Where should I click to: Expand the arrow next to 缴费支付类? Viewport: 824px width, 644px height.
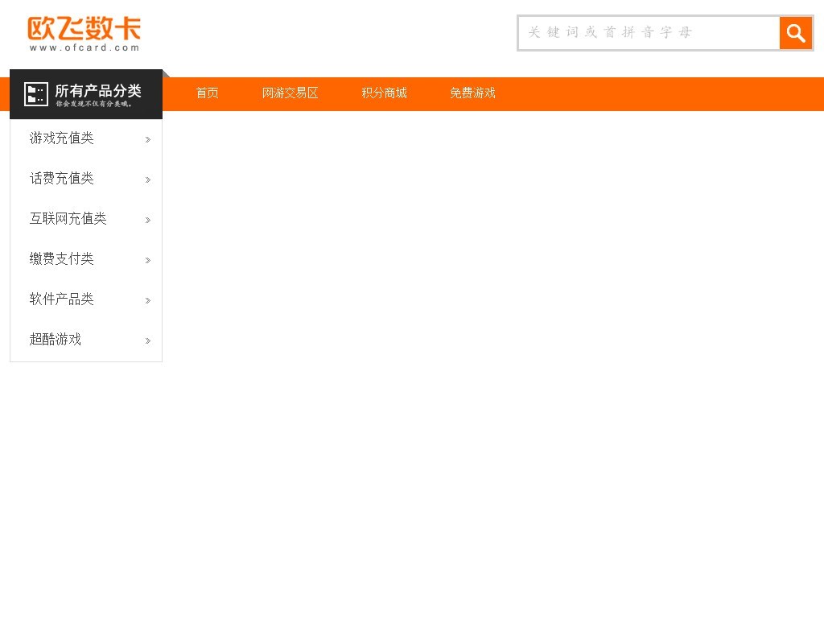(x=148, y=260)
